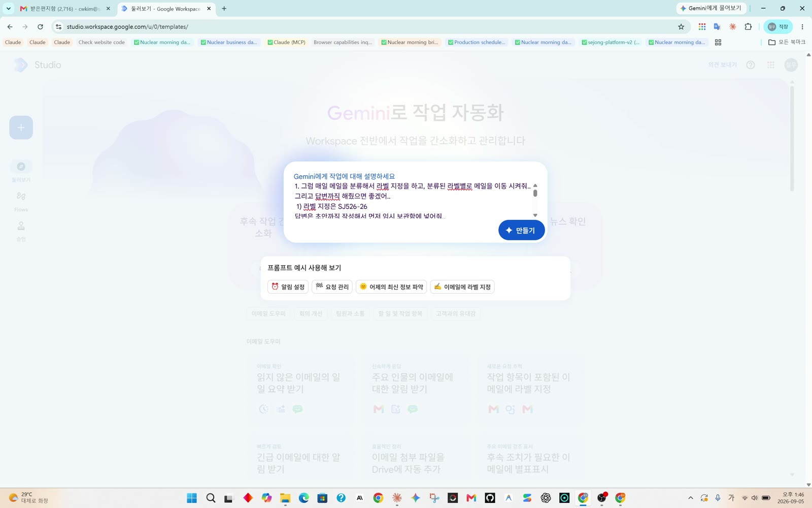
Task: Click the scroll-down arrow in the prompt textbox
Action: click(535, 215)
